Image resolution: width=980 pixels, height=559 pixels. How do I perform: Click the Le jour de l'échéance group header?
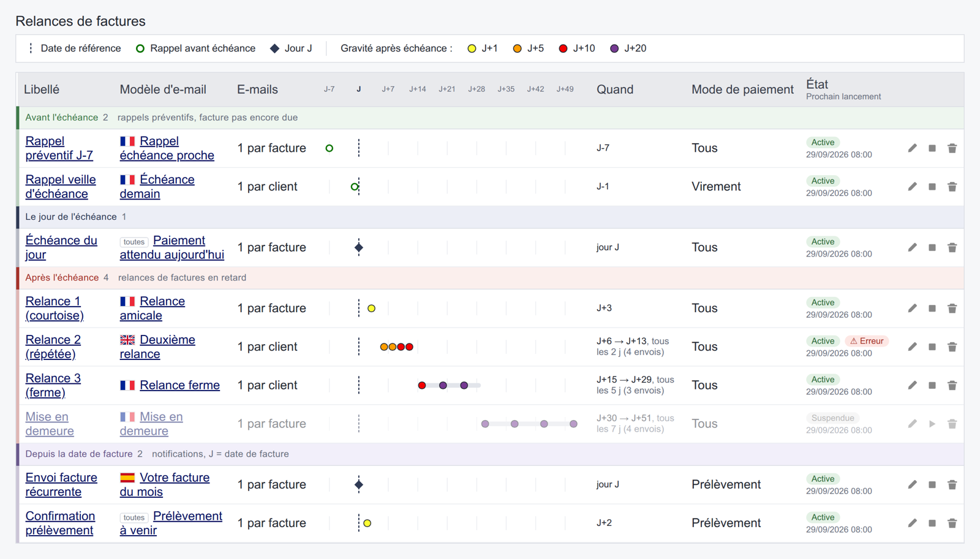(x=490, y=217)
